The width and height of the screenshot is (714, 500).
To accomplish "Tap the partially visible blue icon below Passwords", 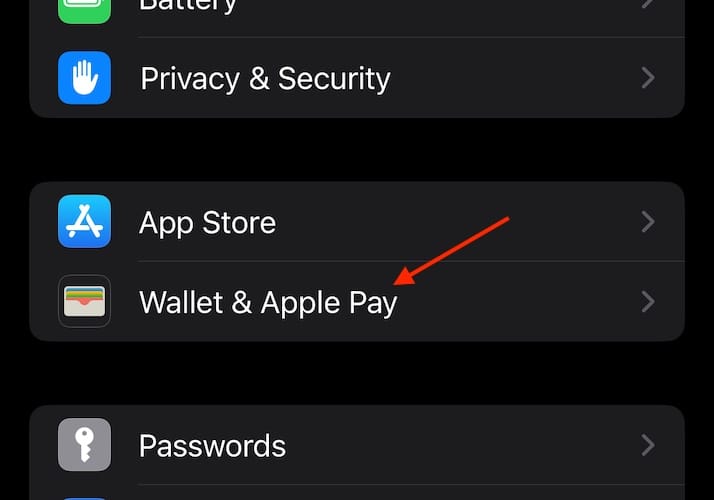I will (84, 499).
